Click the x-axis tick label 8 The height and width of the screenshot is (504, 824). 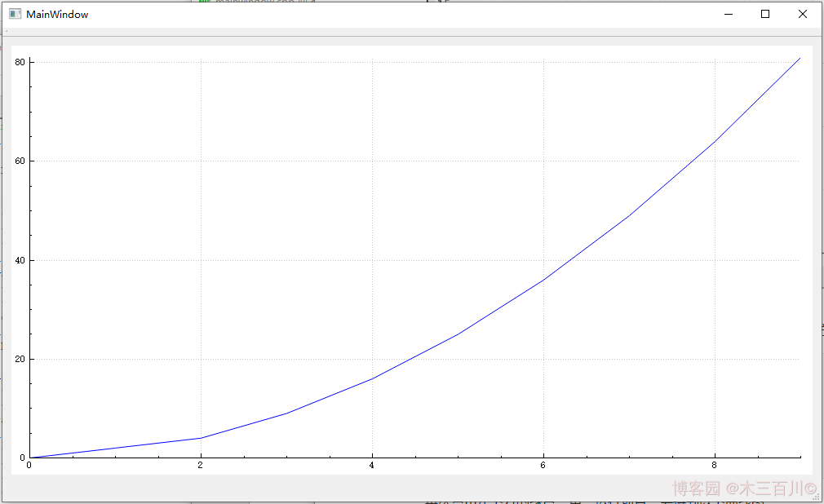[x=715, y=466]
